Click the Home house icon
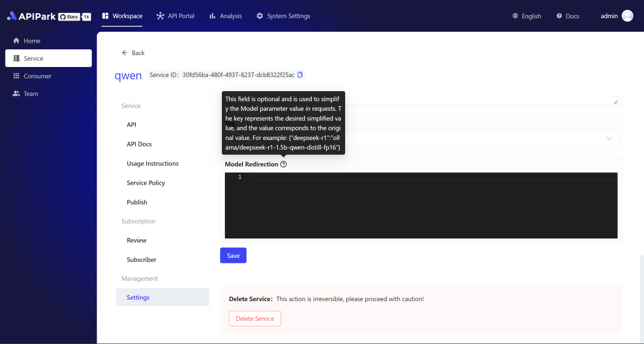This screenshot has height=344, width=644. tap(16, 41)
